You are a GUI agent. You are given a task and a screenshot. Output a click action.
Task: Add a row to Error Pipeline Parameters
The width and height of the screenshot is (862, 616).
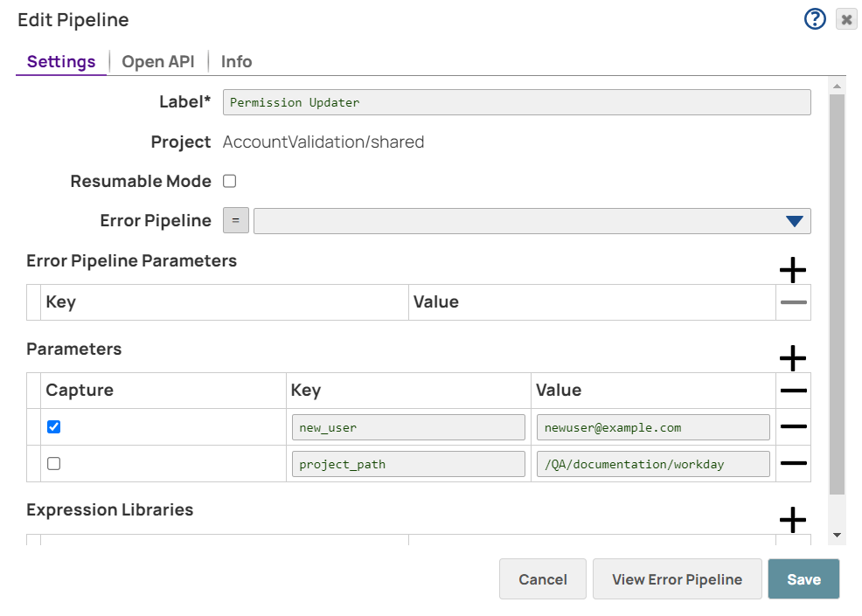pos(792,270)
